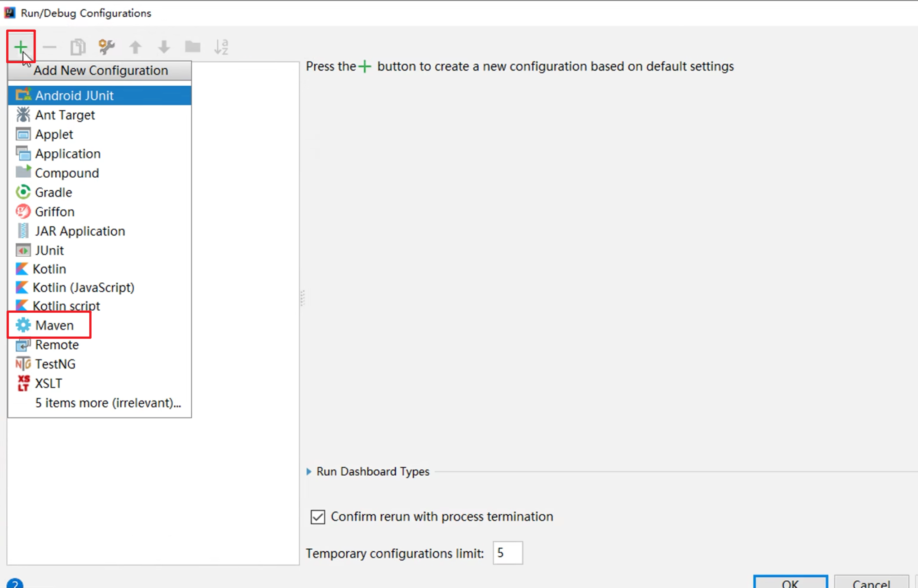918x588 pixels.
Task: Click the Move Down arrow icon
Action: click(164, 47)
